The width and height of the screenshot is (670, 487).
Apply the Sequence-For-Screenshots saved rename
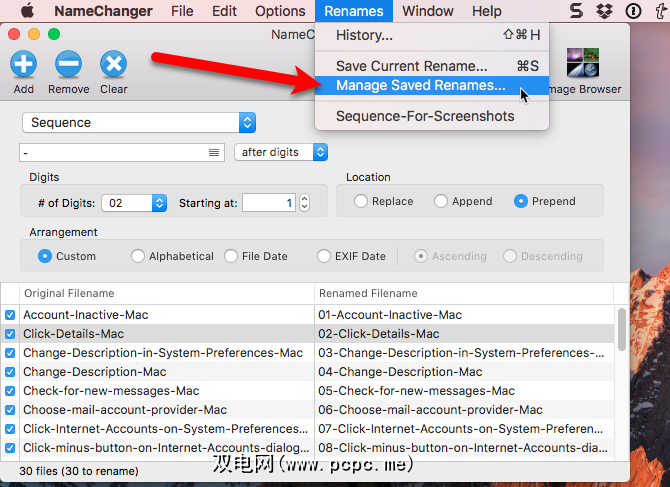[432, 116]
